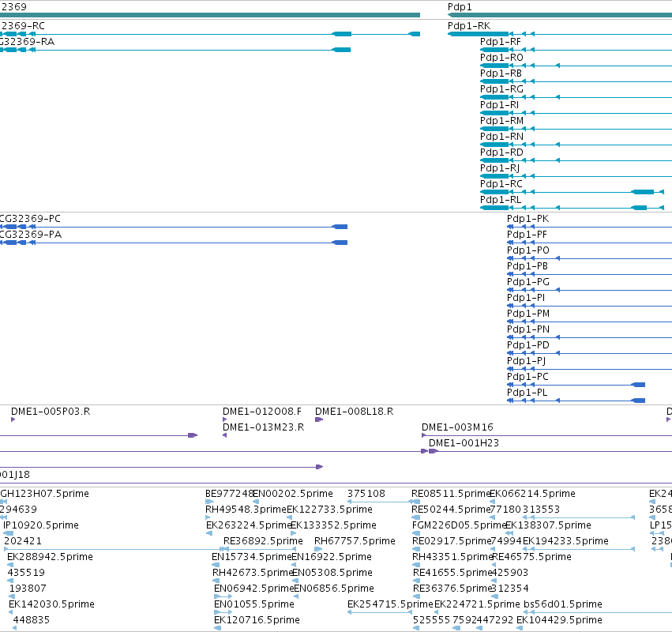Viewport: 672px width, 632px height.
Task: Select the EN01055.5prime EST label
Action: pyautogui.click(x=254, y=604)
